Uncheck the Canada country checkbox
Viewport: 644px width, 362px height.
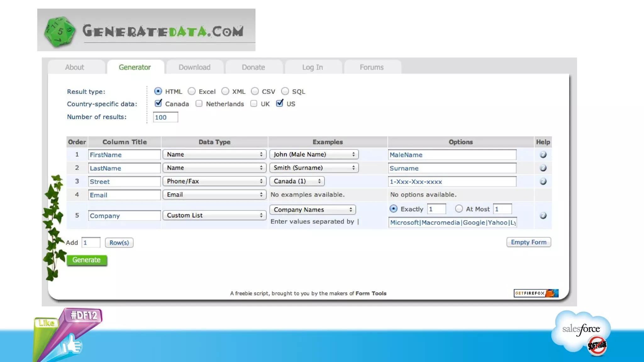click(158, 103)
